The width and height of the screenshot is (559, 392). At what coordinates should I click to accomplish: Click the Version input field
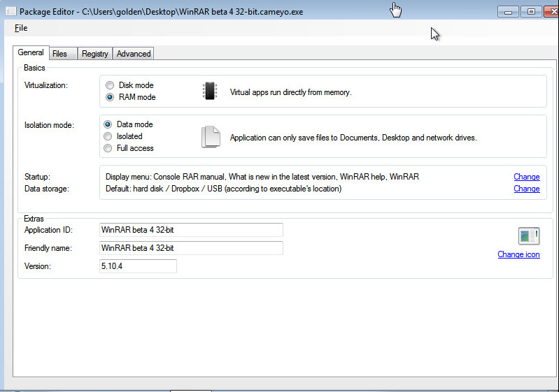[138, 266]
